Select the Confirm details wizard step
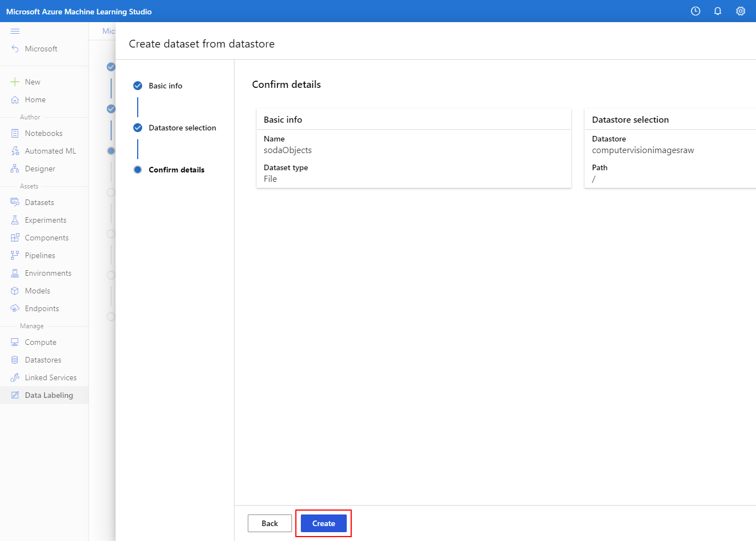This screenshot has width=756, height=541. [176, 170]
